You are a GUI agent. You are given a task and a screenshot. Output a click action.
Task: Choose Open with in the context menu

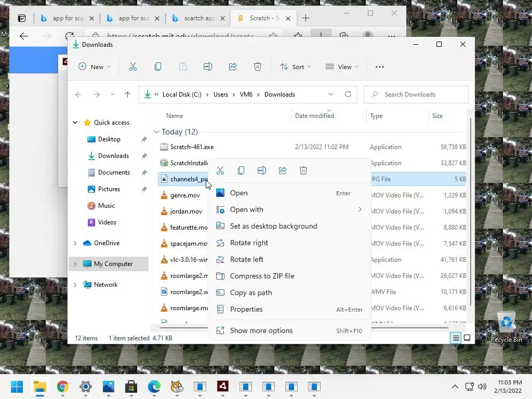(x=289, y=210)
